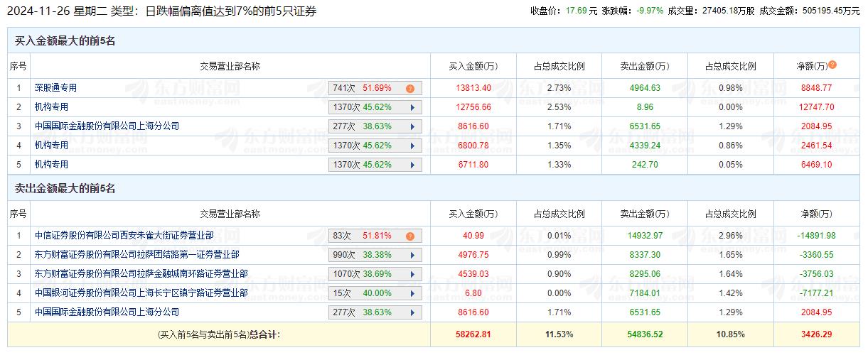Open buy-rank 4 机构专用 link
This screenshot has width=868, height=355.
click(51, 146)
